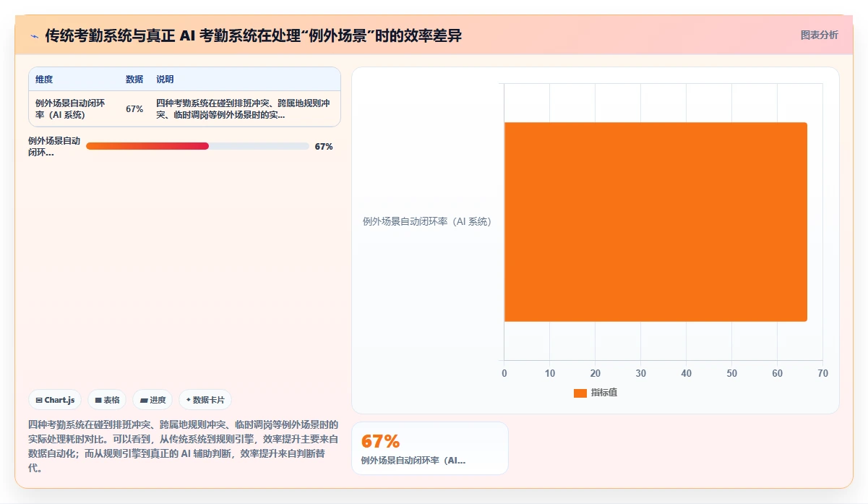Click the 67% value in table row
This screenshot has width=868, height=504.
tap(134, 109)
